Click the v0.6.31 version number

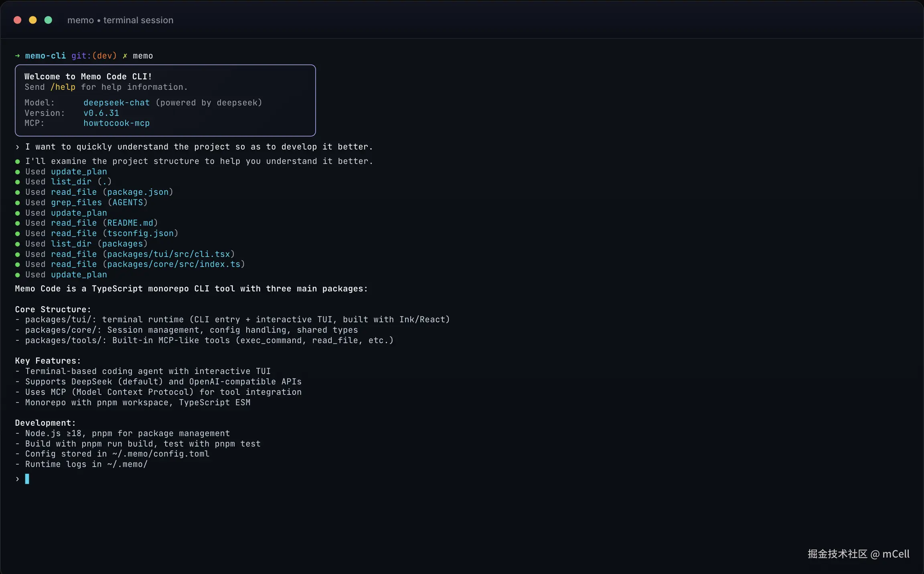click(101, 113)
